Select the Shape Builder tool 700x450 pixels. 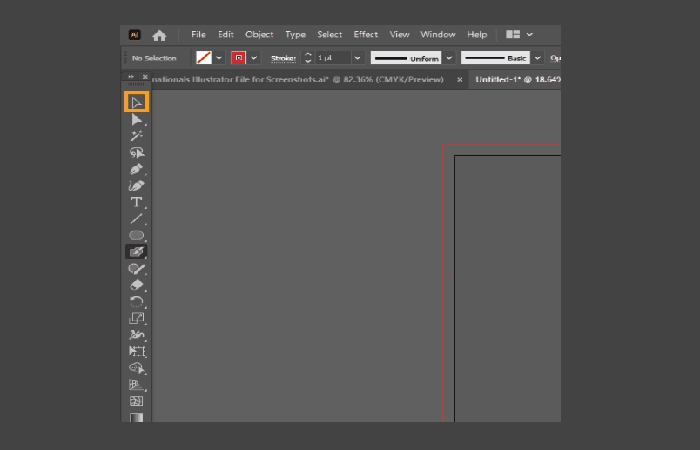[137, 368]
